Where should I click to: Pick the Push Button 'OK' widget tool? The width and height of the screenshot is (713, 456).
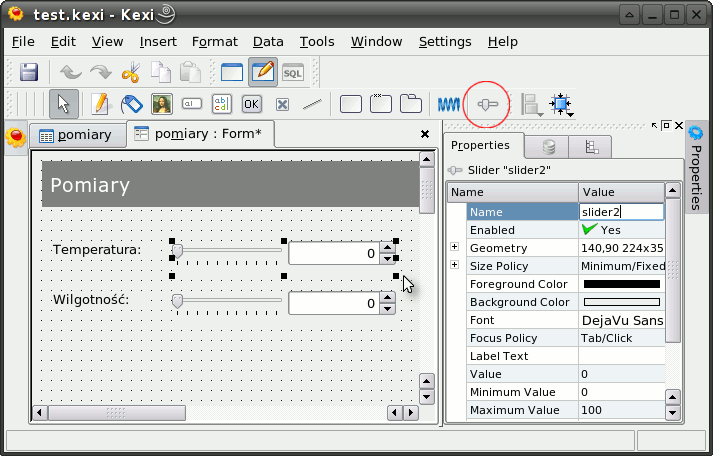(x=251, y=104)
